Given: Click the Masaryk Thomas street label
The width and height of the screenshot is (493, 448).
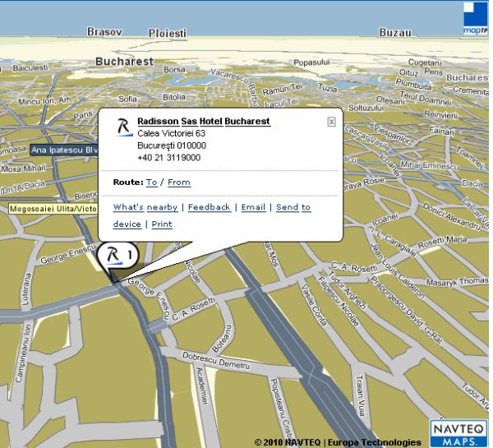Looking at the screenshot, I should coord(457,281).
